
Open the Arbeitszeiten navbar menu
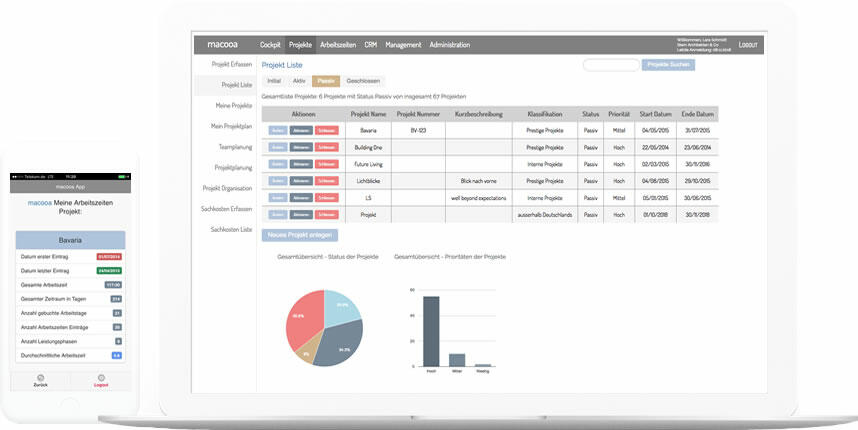pos(338,45)
